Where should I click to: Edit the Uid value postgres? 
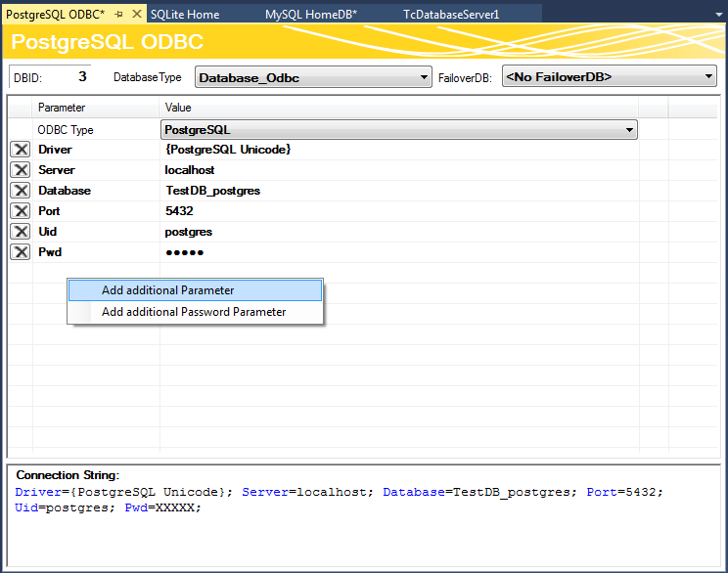point(399,232)
